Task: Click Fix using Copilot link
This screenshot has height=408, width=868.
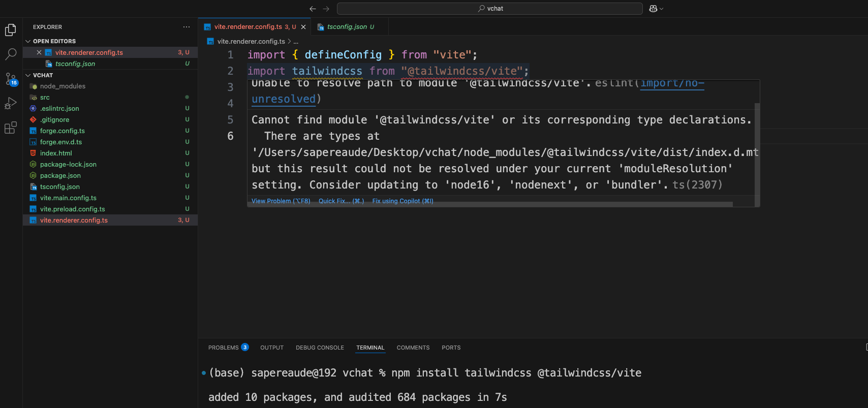Action: pos(402,201)
